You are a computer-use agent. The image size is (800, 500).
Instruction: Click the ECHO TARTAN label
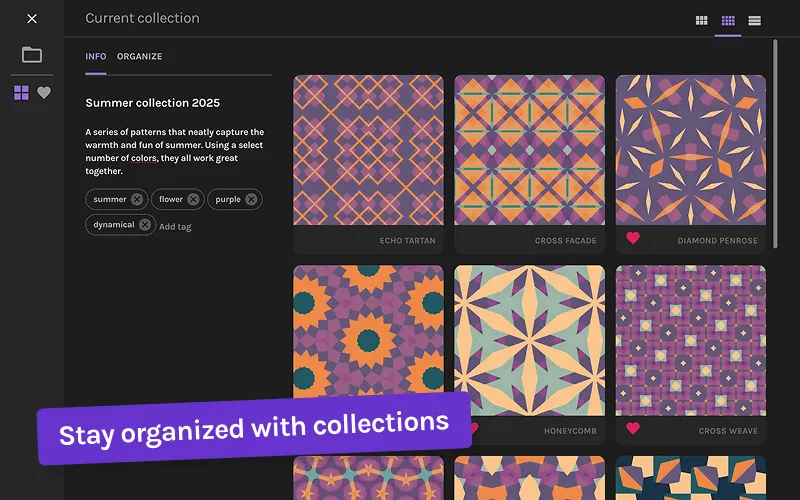tap(408, 241)
